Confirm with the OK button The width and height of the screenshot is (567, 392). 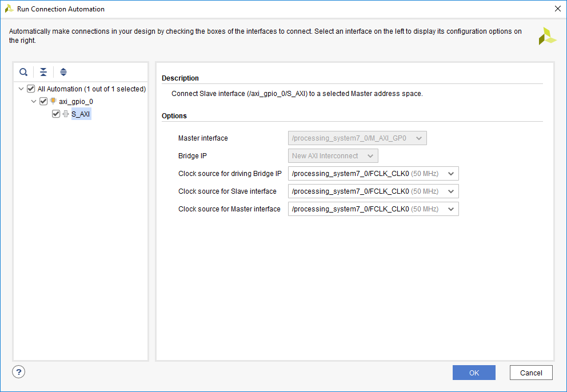click(x=474, y=373)
